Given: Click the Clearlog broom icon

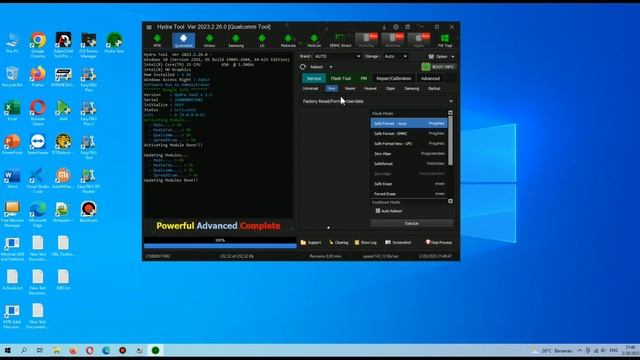Looking at the screenshot, I should click(331, 242).
